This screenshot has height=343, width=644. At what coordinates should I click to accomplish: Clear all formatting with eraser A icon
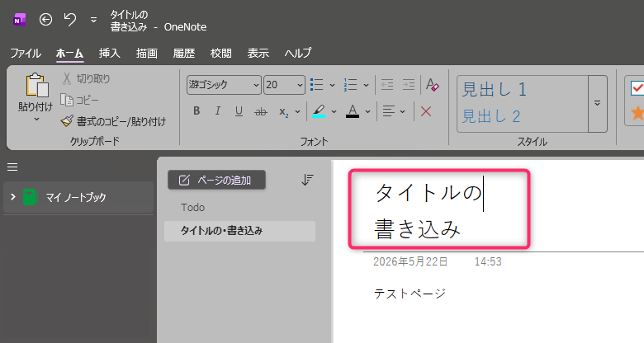pyautogui.click(x=432, y=85)
